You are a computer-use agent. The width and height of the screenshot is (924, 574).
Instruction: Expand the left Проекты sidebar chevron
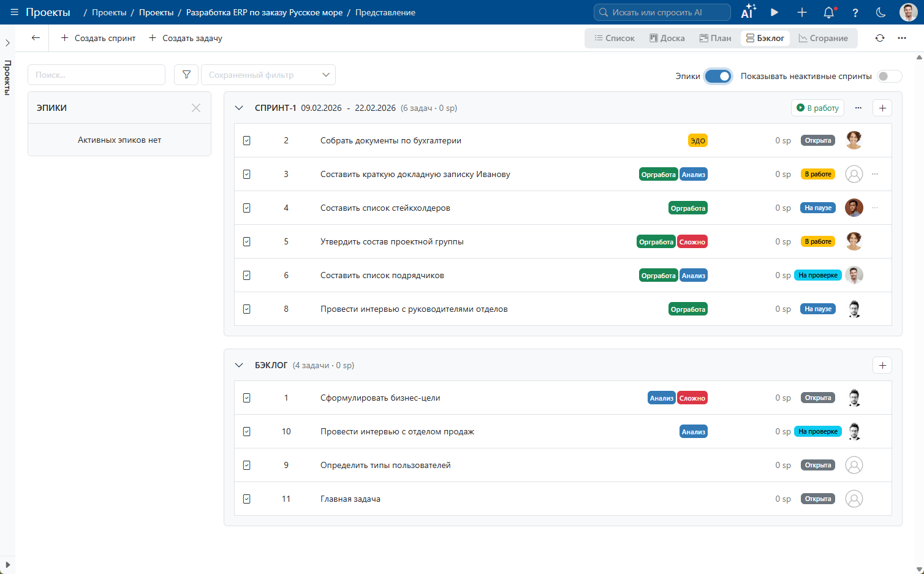pyautogui.click(x=7, y=43)
